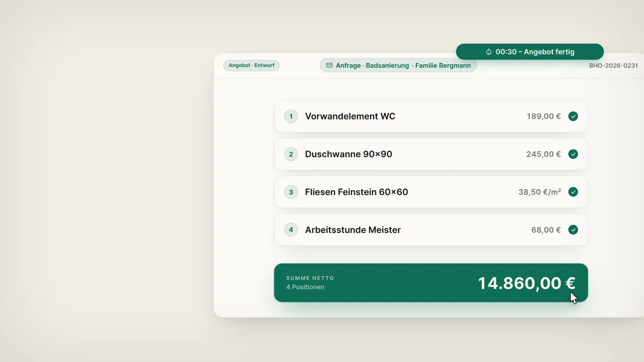Click the offer number BHO-2026-0231
This screenshot has height=362, width=644.
[x=613, y=66]
